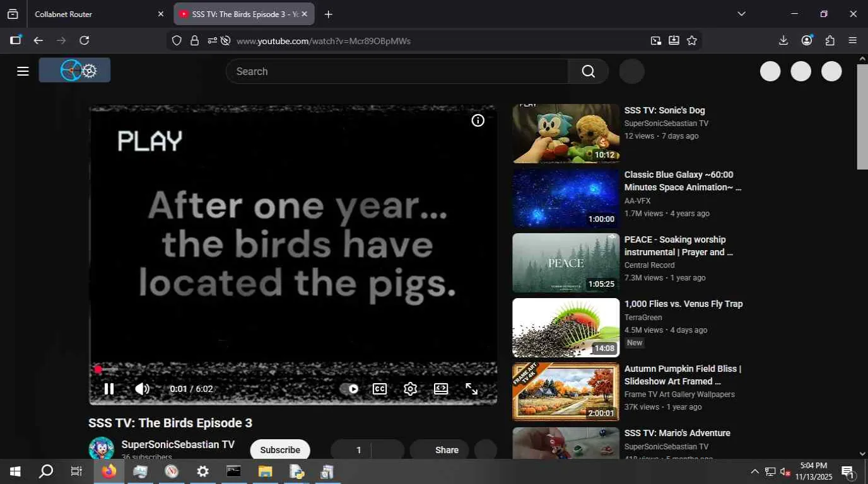Open the Venus Fly Trap video thumbnail

click(x=566, y=328)
